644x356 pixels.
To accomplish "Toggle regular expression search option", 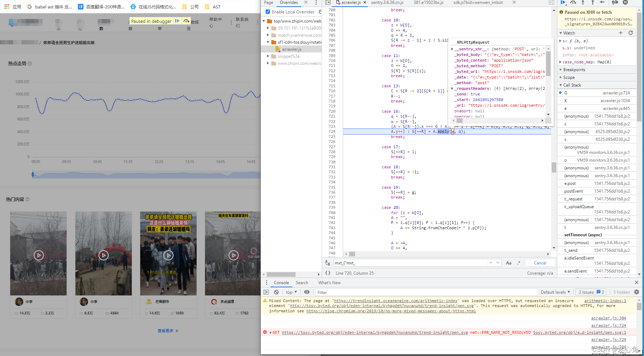I will click(x=519, y=263).
